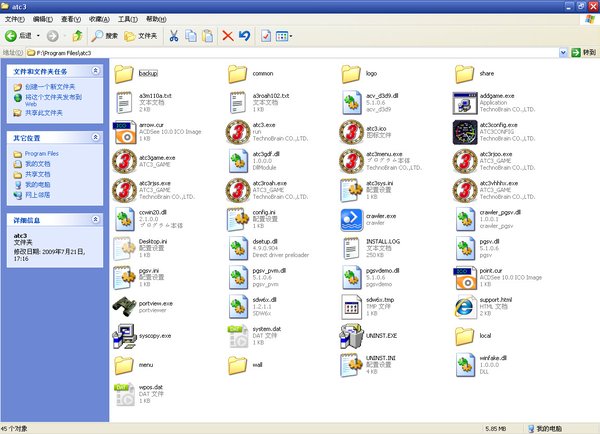Screen dimensions: 600x434
Task: Select the syscopy.exe file icon
Action: tap(124, 335)
